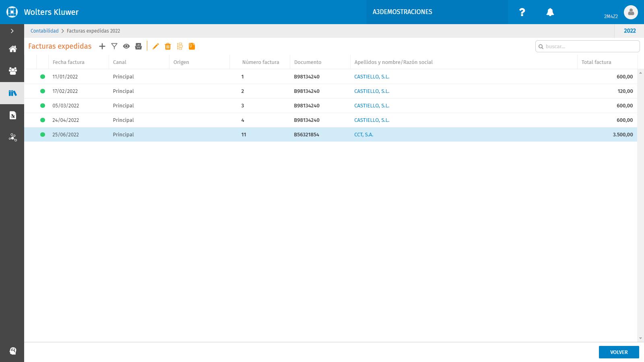The image size is (644, 362).
Task: Open the notifications bell
Action: [x=550, y=12]
